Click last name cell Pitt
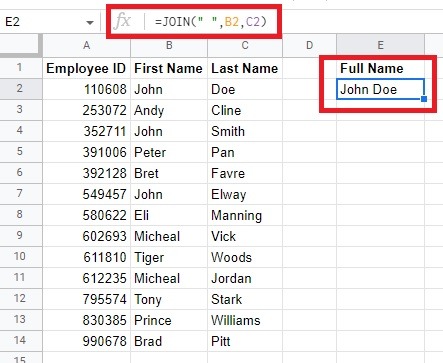The height and width of the screenshot is (363, 443). pyautogui.click(x=245, y=341)
